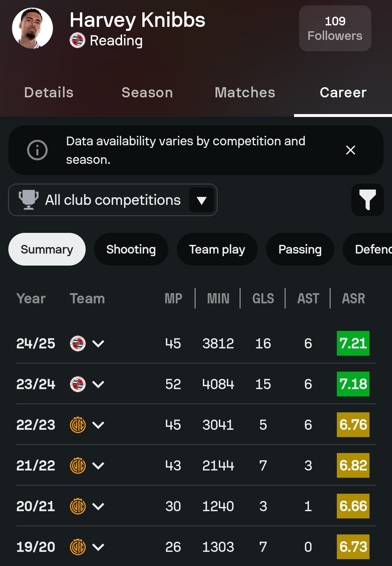The height and width of the screenshot is (566, 392).
Task: Tap the Reading crest beside club name
Action: coord(77,40)
